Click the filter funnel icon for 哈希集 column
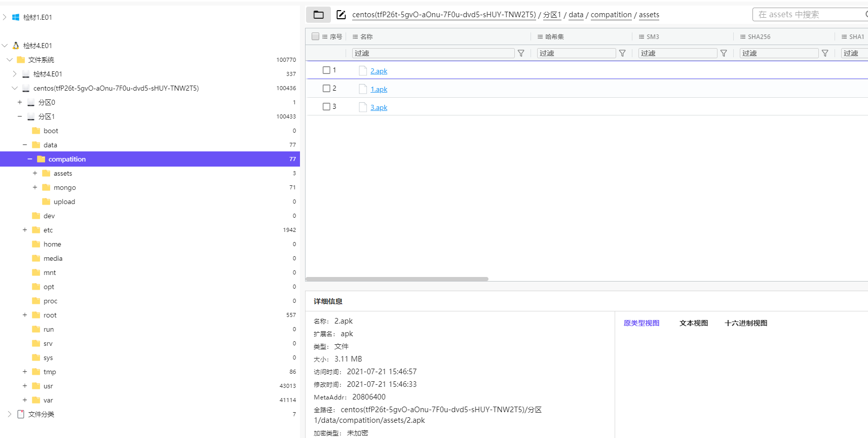This screenshot has height=438, width=868. (622, 53)
